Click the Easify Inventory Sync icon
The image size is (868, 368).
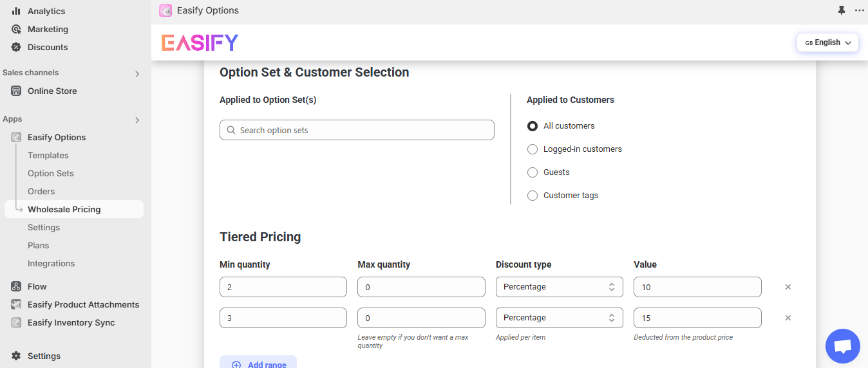click(16, 322)
